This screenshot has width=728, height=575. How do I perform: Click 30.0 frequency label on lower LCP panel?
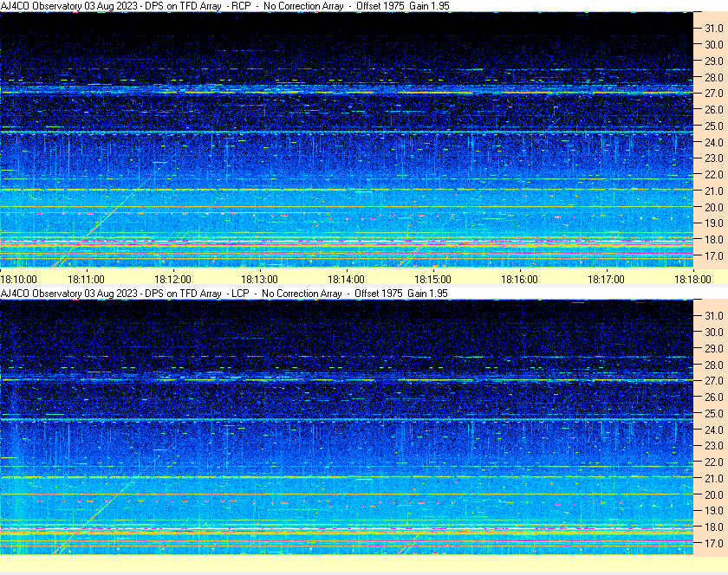[x=714, y=332]
